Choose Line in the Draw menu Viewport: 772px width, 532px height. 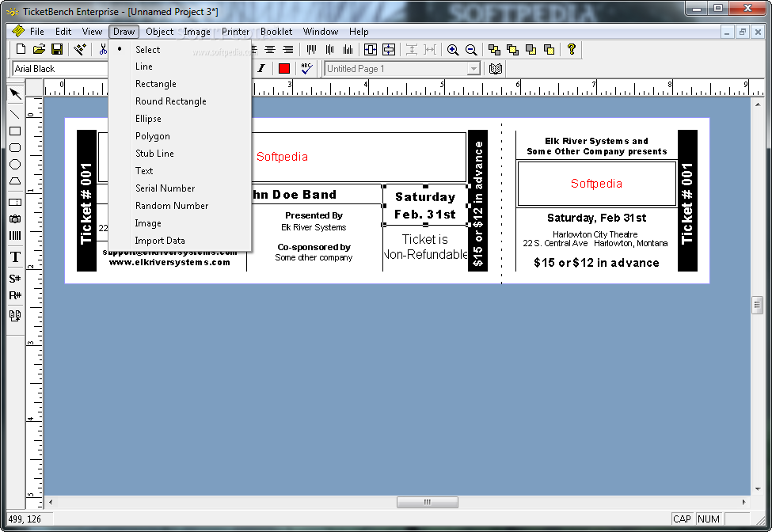point(181,66)
